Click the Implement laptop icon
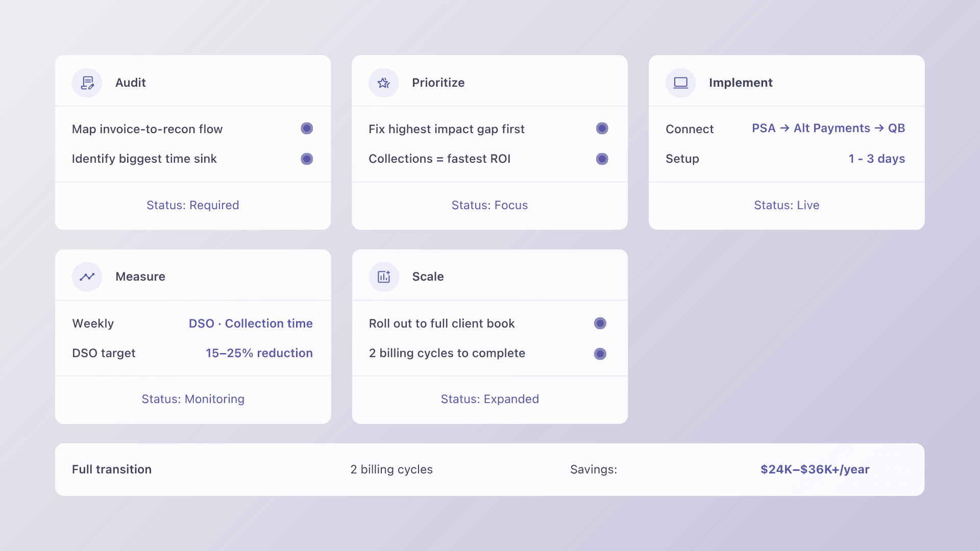 pos(680,83)
